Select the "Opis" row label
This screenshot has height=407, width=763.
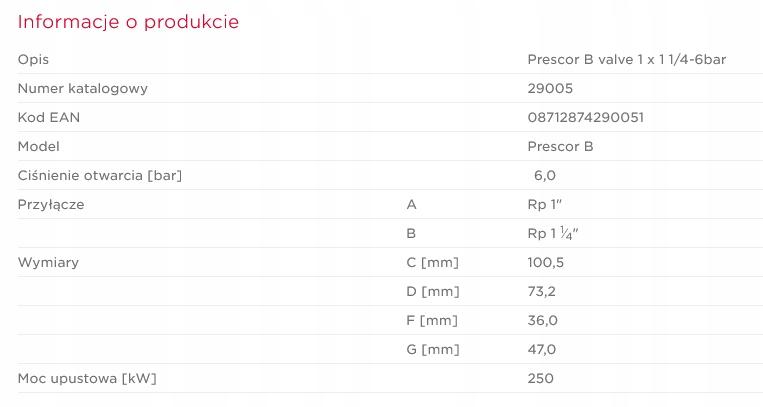coord(33,59)
